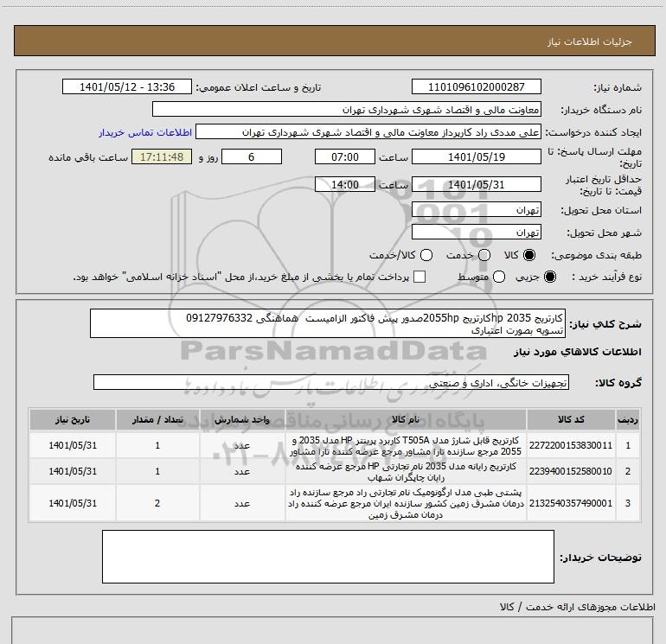Click the remaining days field showing 6

252,156
